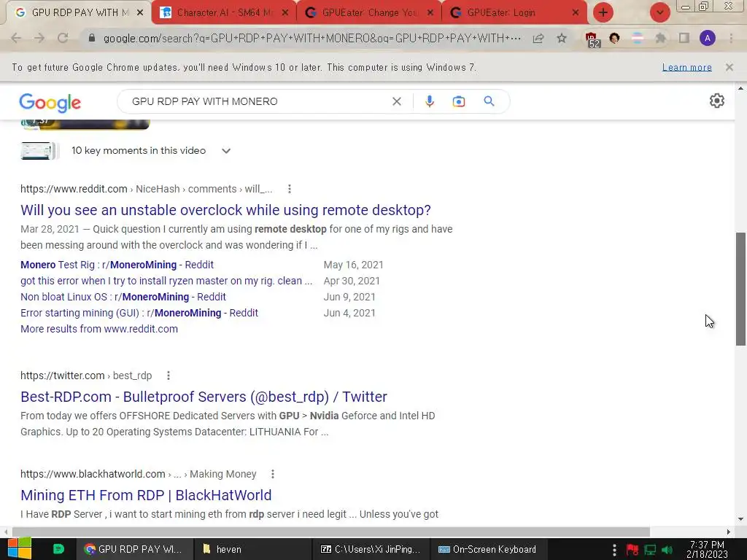Click the horizontal scrollbar thumb
Image resolution: width=747 pixels, height=560 pixels.
330,532
